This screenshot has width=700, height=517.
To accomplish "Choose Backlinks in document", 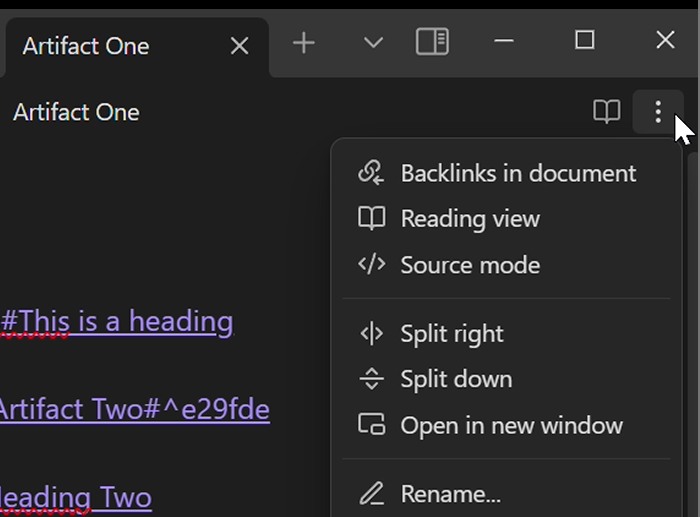I will point(506,173).
